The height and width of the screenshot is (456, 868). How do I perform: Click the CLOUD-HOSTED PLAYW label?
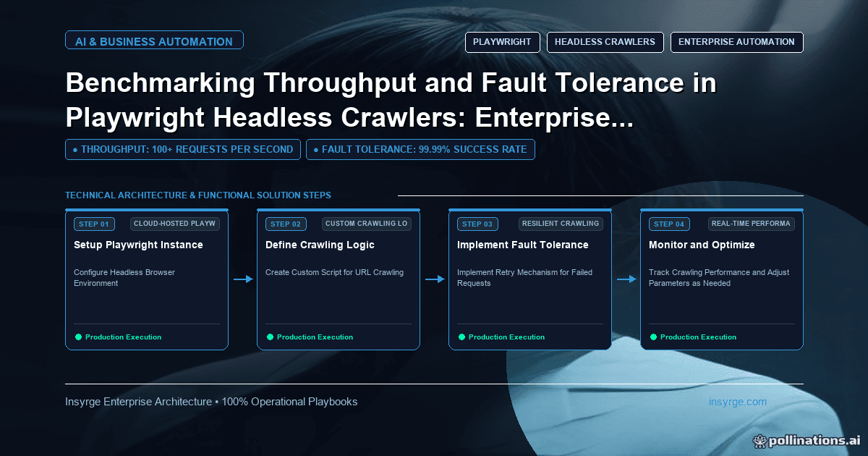174,224
